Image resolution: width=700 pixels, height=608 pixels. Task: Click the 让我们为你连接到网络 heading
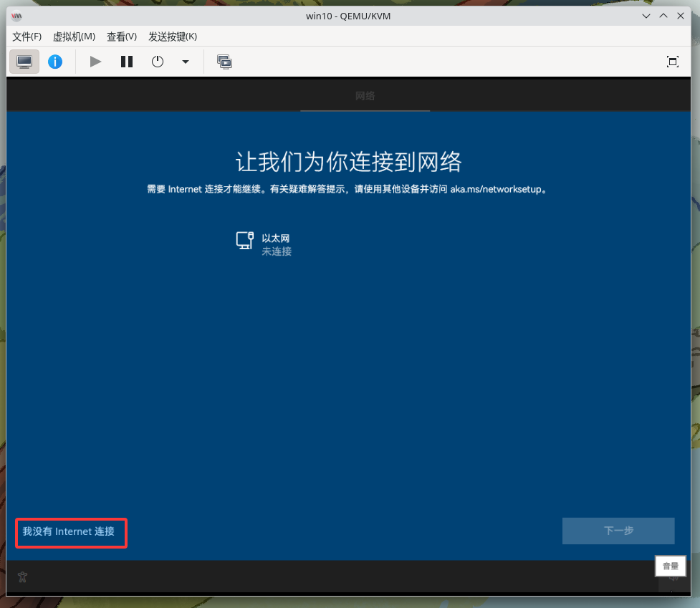click(349, 161)
